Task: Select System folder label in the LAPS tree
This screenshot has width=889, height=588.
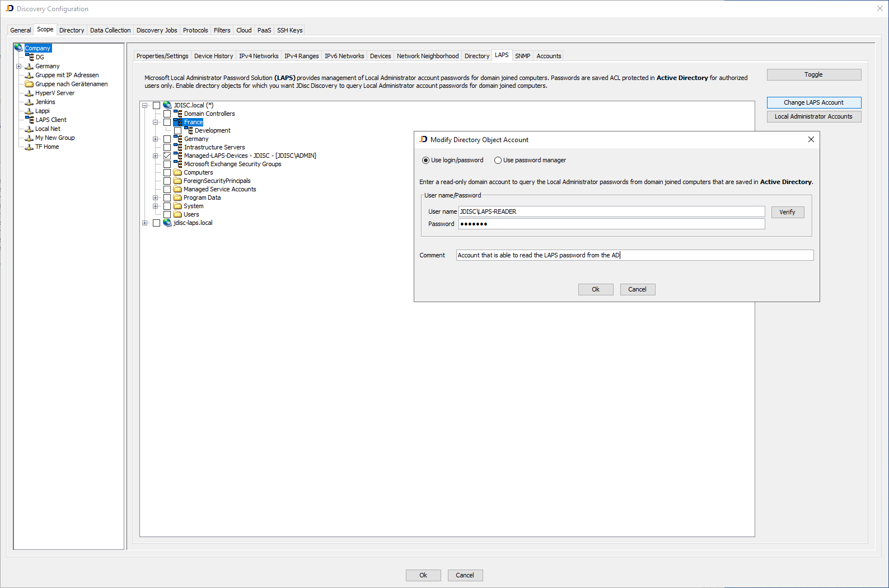Action: (x=194, y=206)
